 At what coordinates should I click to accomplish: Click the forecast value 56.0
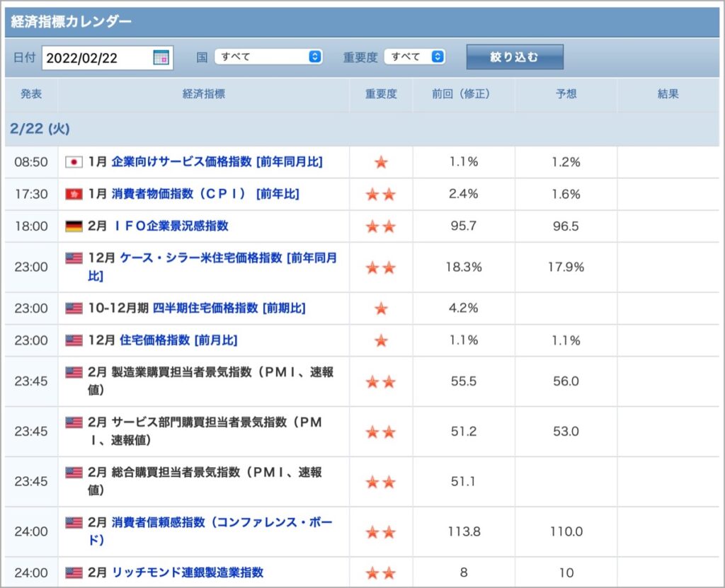[566, 381]
